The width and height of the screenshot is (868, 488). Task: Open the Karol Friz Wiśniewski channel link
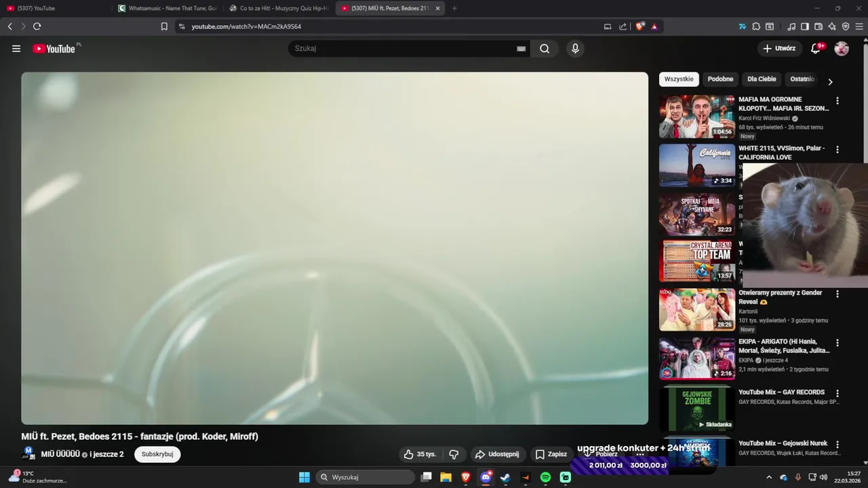pos(764,118)
